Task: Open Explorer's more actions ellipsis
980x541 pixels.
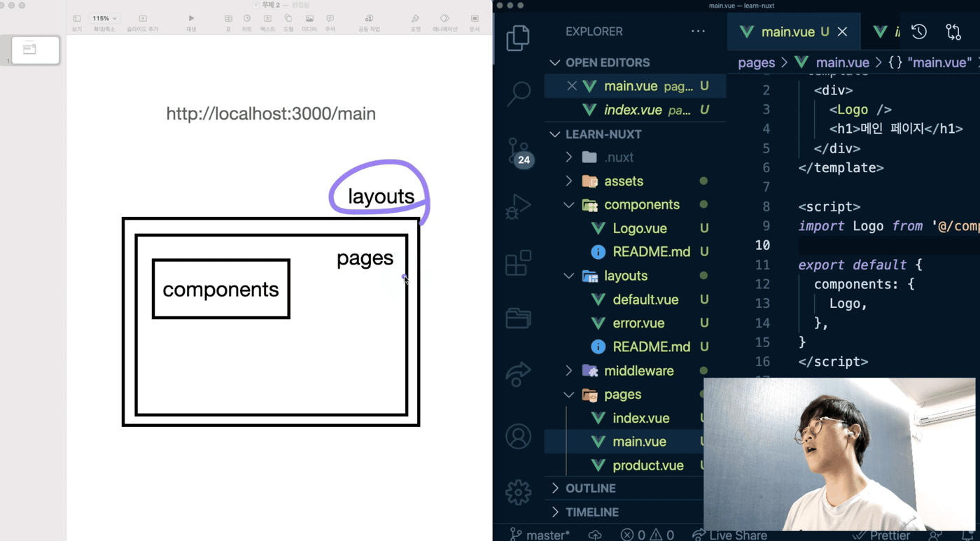Action: (x=698, y=31)
